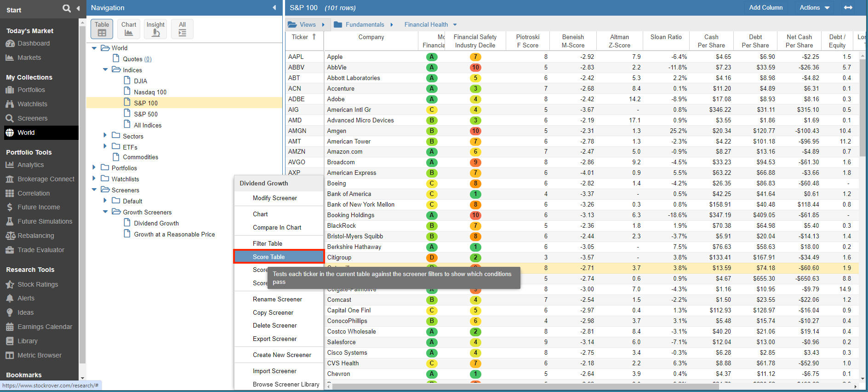Open Brokerage Connect tool
This screenshot has width=868, height=392.
[46, 179]
